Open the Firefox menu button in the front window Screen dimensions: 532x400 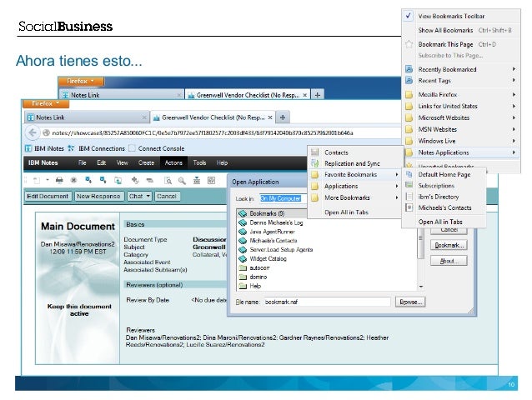coord(46,103)
